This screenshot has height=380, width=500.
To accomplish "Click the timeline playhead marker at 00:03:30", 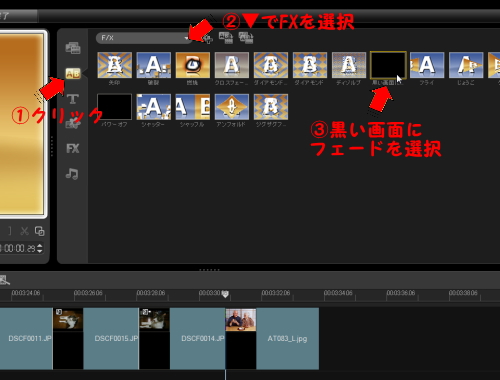I will click(x=225, y=294).
